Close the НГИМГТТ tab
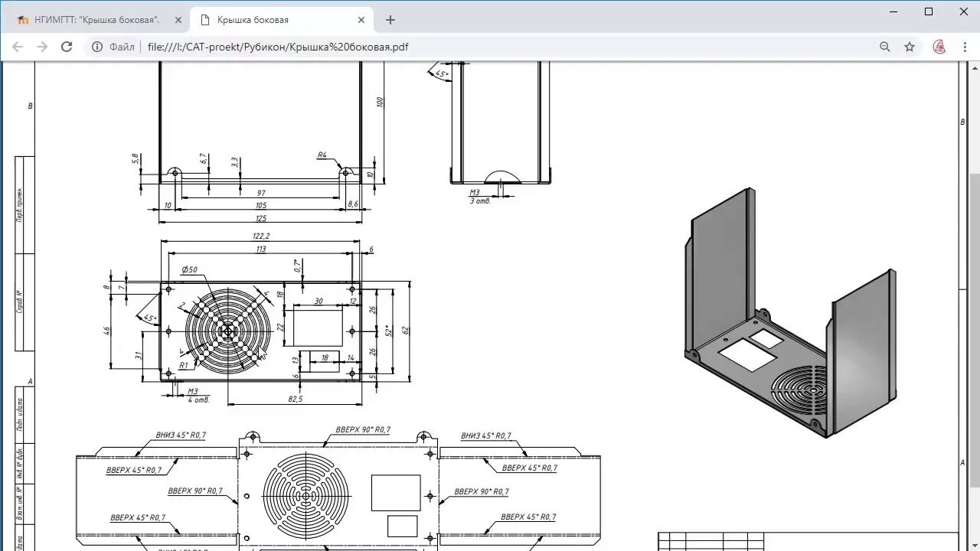This screenshot has height=551, width=980. (178, 20)
